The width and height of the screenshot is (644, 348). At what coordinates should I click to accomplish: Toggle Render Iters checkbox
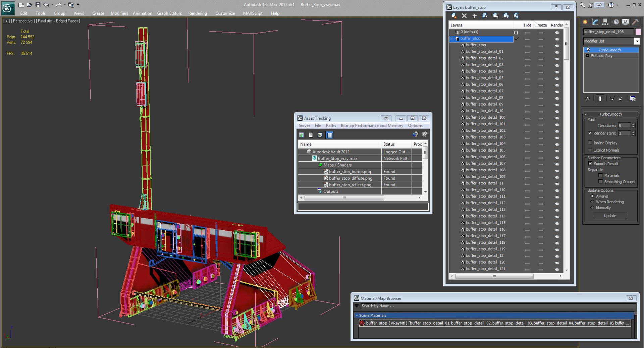pyautogui.click(x=590, y=133)
